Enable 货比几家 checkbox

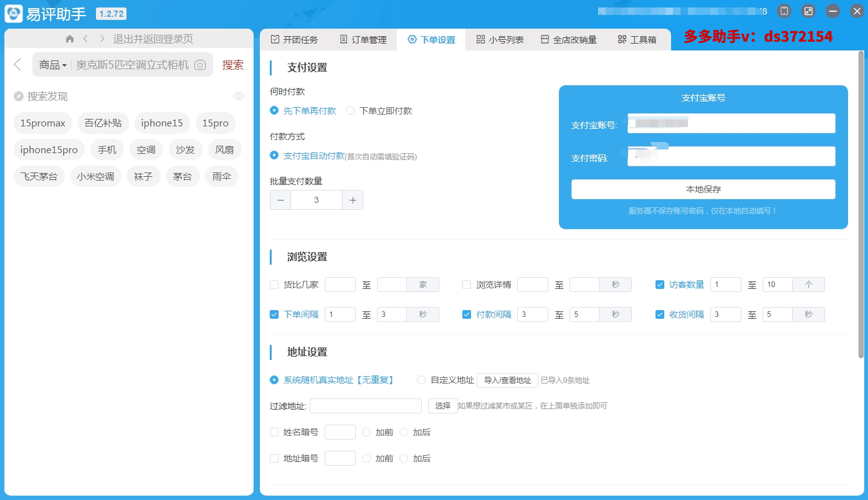(x=274, y=285)
